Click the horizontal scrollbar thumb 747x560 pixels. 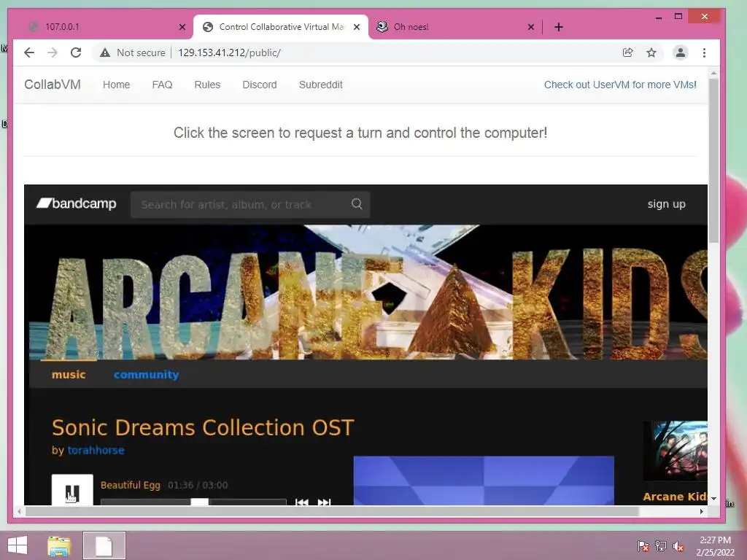[x=332, y=511]
